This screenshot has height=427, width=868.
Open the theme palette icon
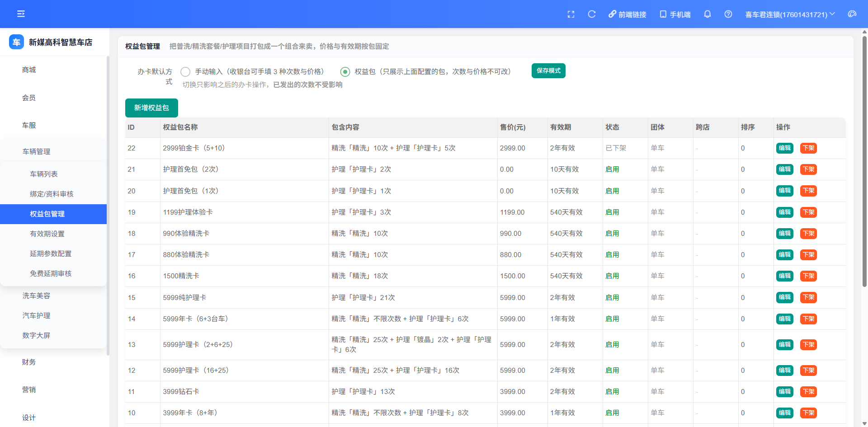[x=852, y=14]
